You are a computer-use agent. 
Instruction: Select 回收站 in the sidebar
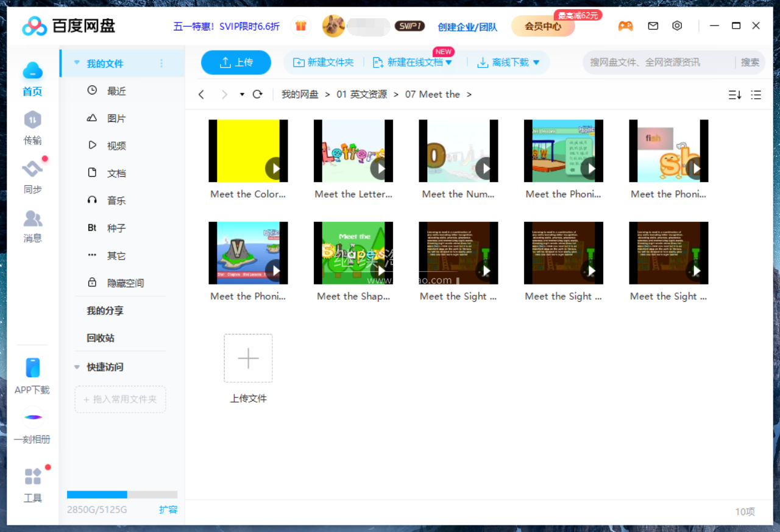(x=101, y=338)
